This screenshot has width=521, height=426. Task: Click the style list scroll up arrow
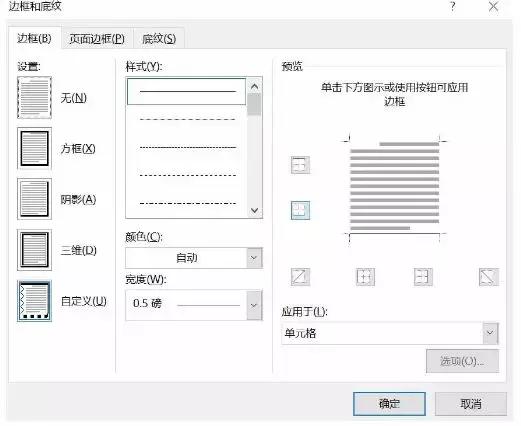255,87
